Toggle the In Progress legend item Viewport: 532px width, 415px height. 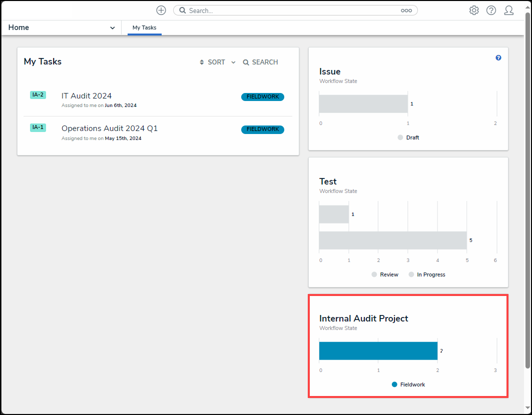426,274
